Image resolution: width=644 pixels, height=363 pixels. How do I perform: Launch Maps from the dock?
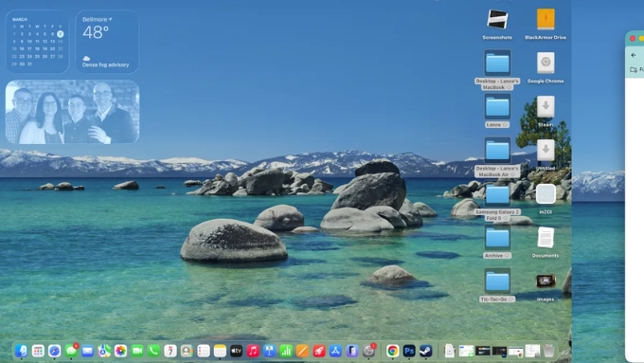[104, 351]
